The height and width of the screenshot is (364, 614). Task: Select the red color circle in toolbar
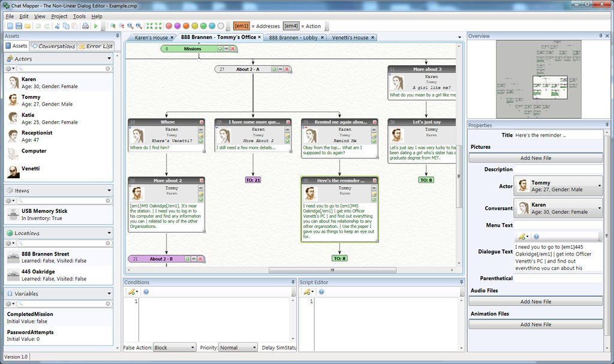[169, 26]
